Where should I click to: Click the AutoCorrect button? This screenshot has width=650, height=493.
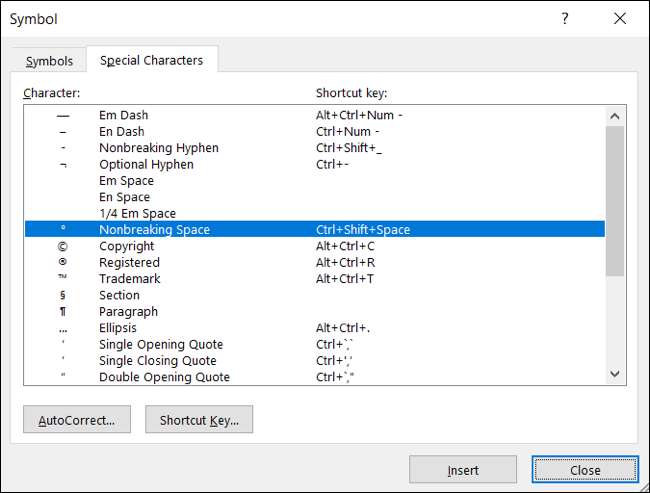77,420
